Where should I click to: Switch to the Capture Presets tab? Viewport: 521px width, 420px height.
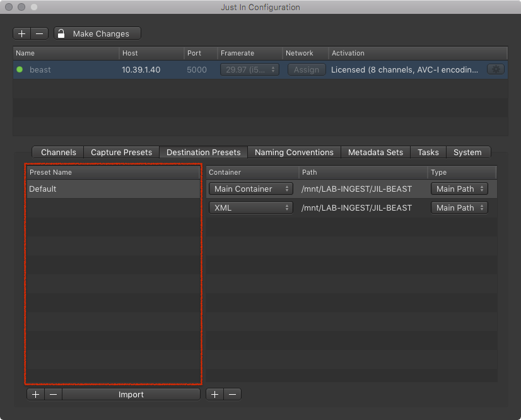click(x=121, y=152)
